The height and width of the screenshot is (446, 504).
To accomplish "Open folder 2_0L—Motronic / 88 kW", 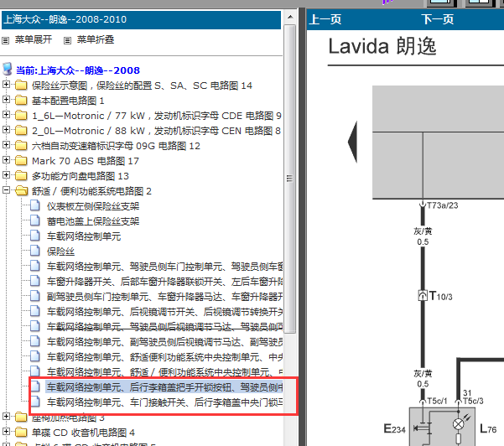I will click(156, 131).
